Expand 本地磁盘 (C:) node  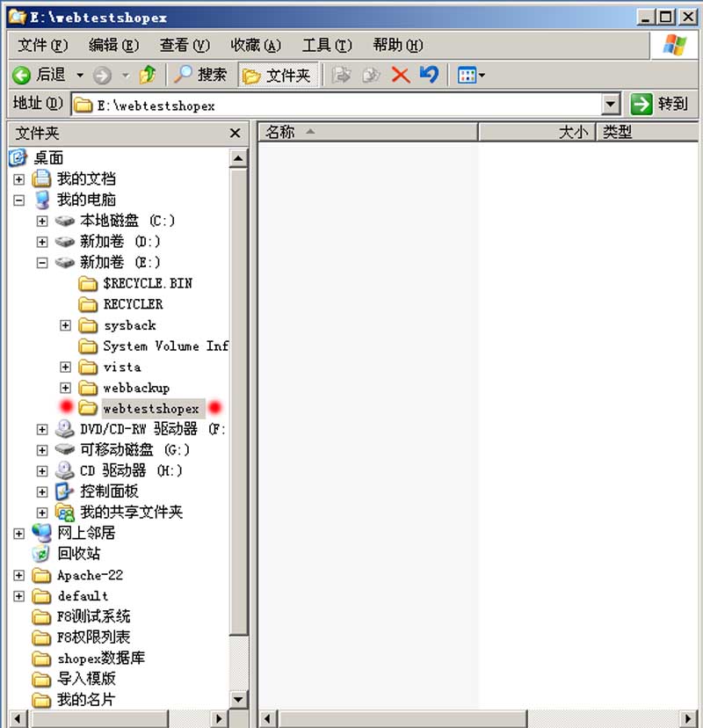(x=42, y=221)
